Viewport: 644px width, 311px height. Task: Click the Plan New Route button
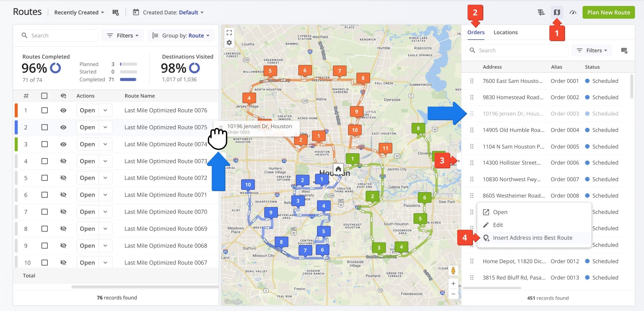[608, 12]
